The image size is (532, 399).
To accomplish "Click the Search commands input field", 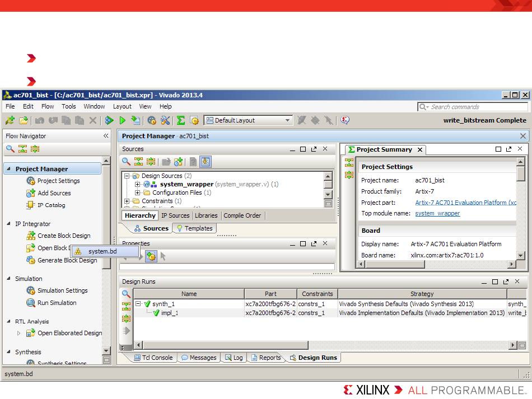I will point(473,107).
